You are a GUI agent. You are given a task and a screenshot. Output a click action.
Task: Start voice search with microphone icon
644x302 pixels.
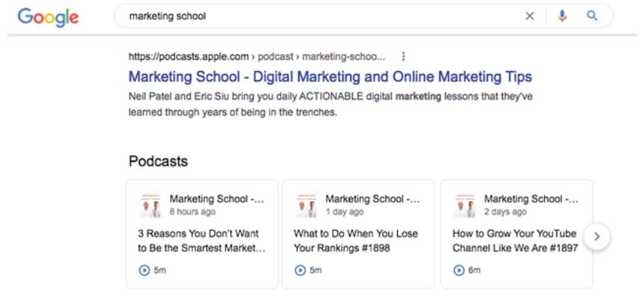click(562, 16)
